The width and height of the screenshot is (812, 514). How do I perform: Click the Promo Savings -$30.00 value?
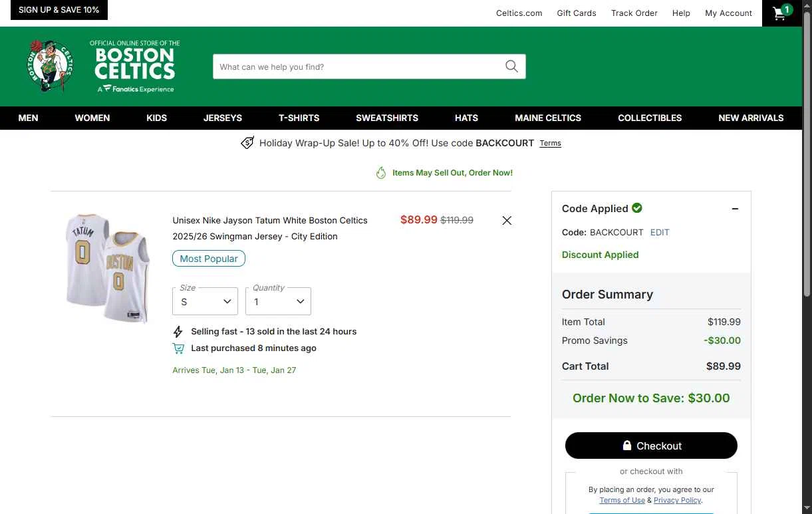click(x=722, y=340)
